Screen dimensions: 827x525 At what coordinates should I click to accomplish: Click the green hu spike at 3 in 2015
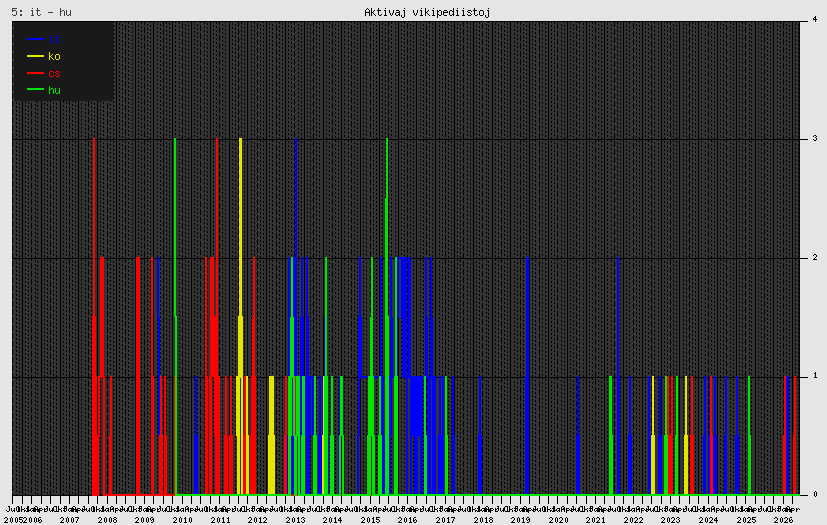coord(387,317)
